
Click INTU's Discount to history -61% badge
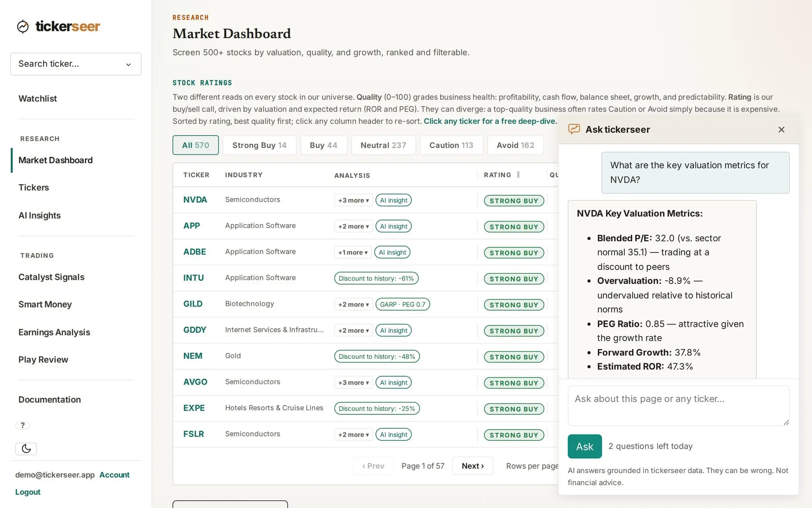coord(376,278)
